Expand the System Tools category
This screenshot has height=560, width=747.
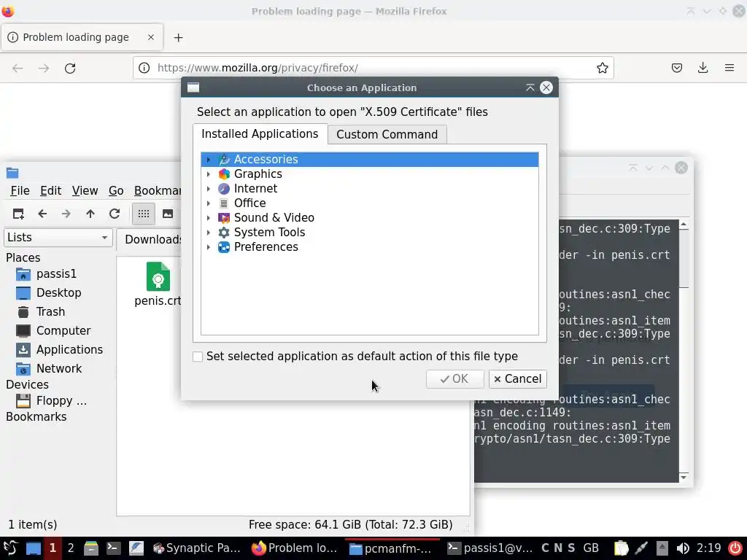click(x=208, y=233)
